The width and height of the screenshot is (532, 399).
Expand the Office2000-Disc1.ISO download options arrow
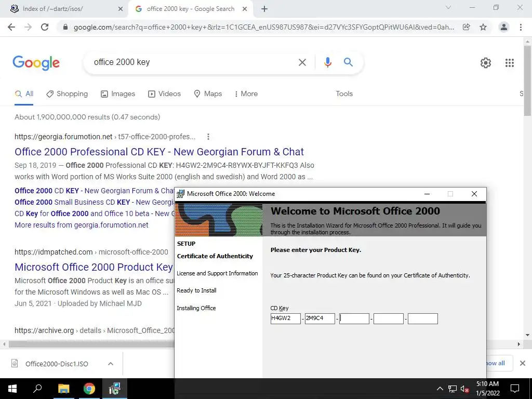[110, 364]
